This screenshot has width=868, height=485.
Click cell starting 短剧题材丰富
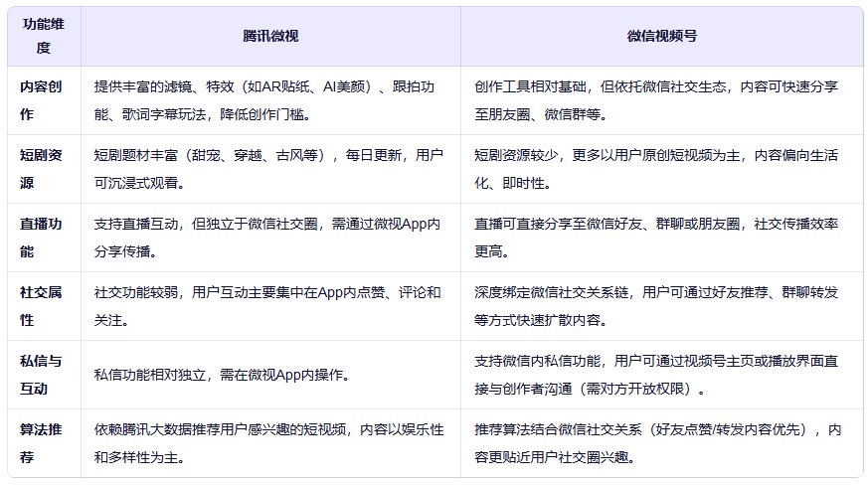[x=270, y=169]
